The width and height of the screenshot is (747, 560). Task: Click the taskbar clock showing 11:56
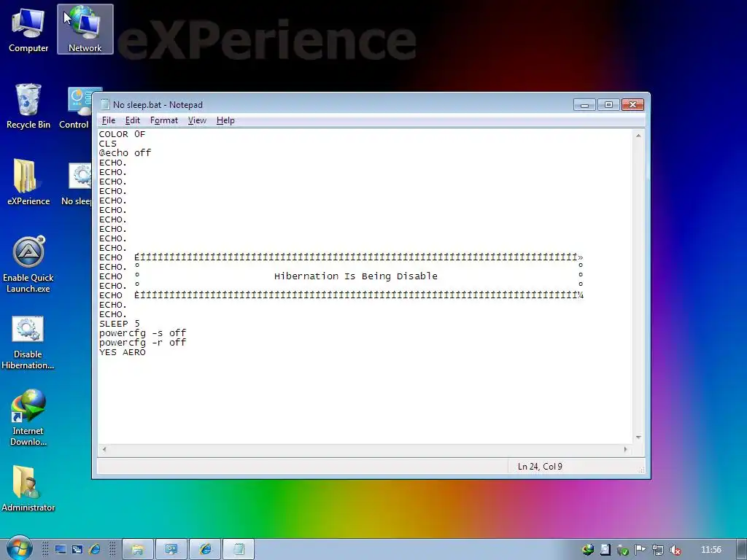711,550
